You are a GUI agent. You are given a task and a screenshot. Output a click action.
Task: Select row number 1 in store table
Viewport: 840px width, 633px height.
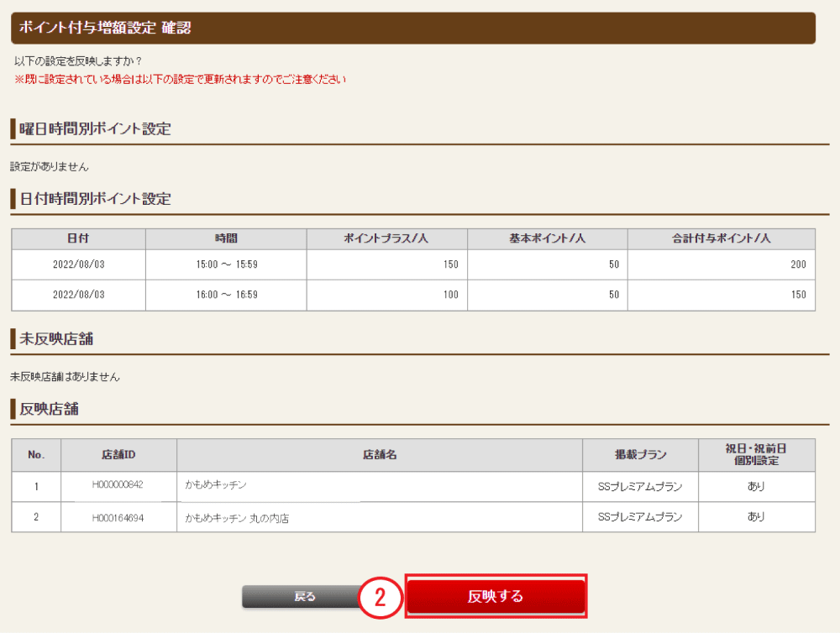click(x=36, y=487)
